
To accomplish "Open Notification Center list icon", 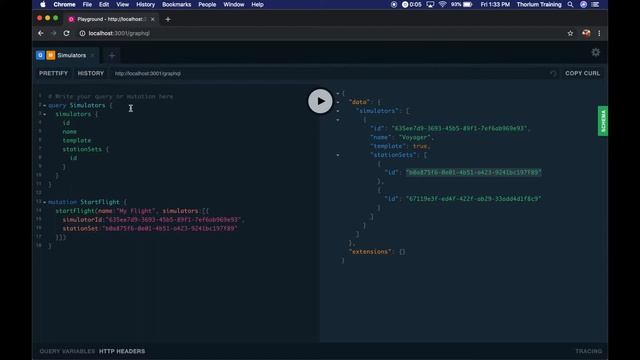I will click(596, 4).
